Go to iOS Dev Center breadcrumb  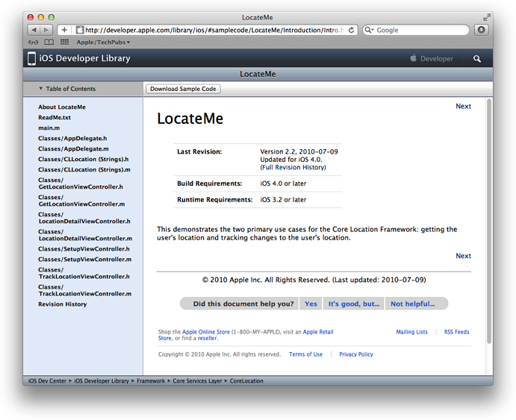tap(47, 381)
